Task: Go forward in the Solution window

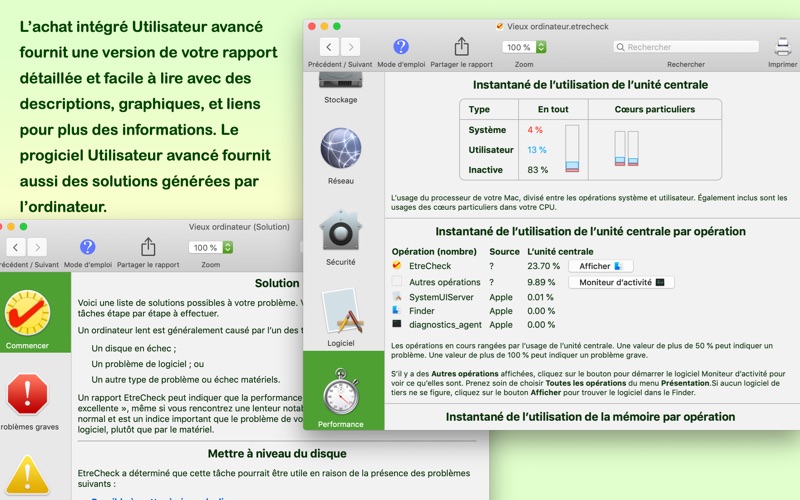Action: 37,247
